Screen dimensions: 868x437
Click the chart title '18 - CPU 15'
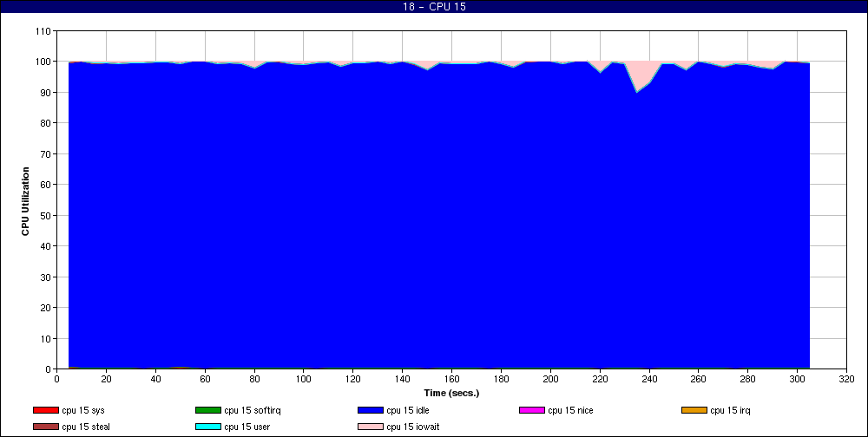pos(434,7)
